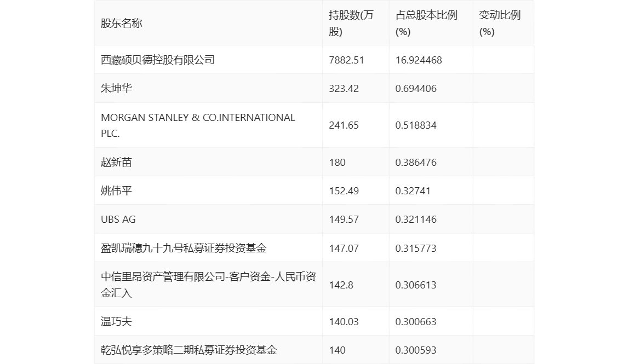Select shareholder 赵新苗
The image size is (629, 364).
tap(116, 162)
